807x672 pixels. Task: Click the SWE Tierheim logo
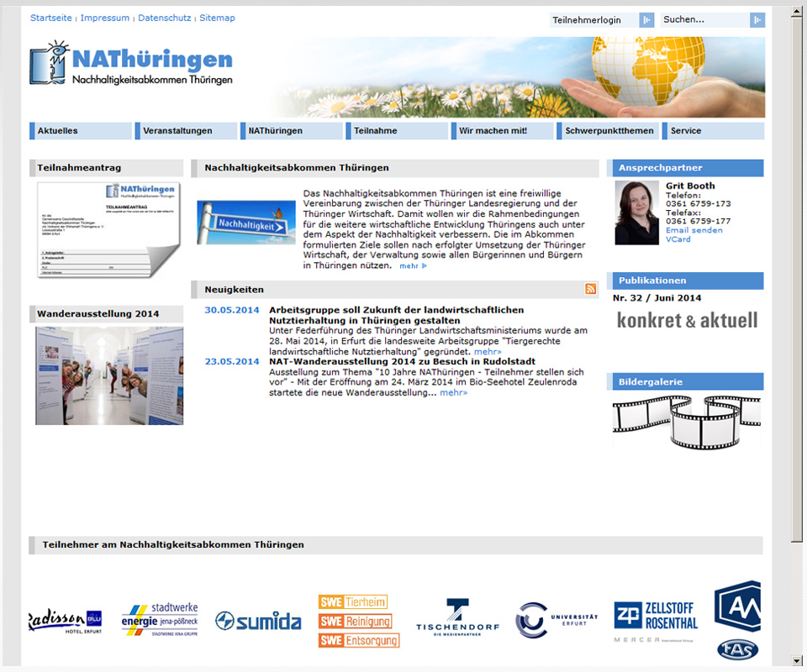point(353,602)
